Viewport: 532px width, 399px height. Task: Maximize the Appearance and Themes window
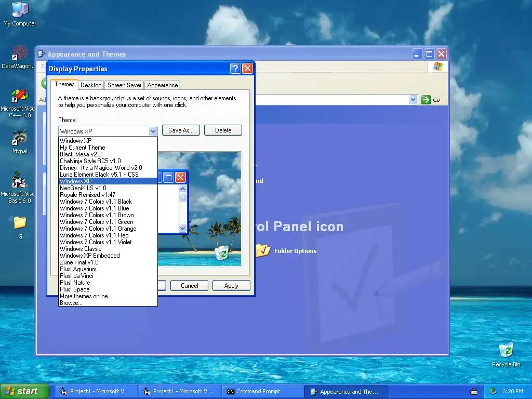pyautogui.click(x=429, y=54)
